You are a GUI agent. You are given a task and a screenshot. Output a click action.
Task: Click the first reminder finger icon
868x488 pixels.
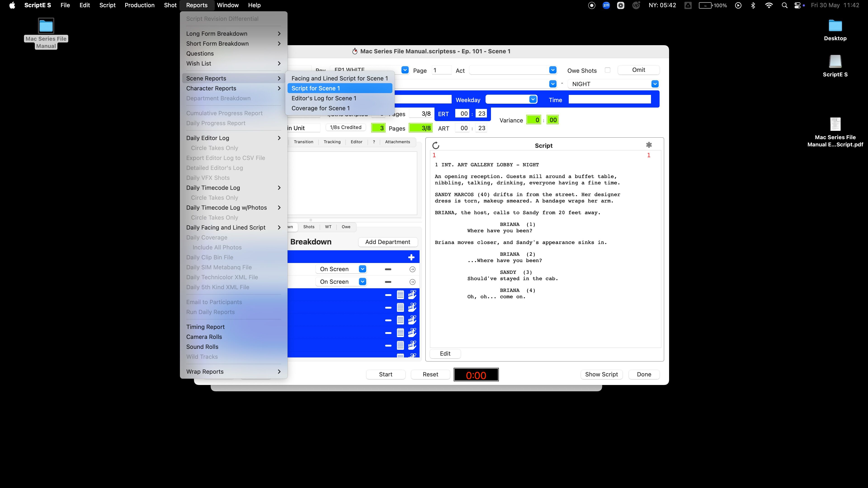tap(412, 295)
